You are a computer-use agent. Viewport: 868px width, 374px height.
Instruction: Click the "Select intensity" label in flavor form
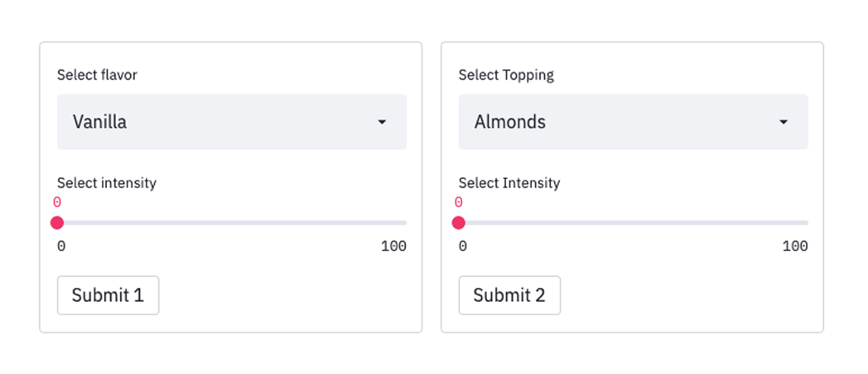(x=106, y=182)
